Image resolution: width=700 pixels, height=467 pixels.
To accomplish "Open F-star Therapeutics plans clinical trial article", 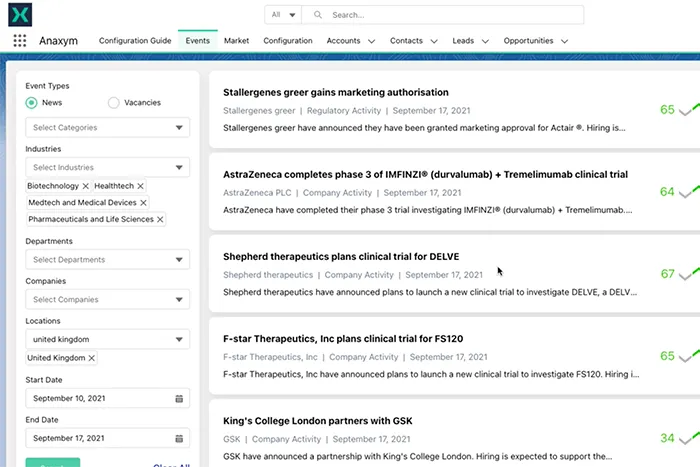I will [343, 339].
